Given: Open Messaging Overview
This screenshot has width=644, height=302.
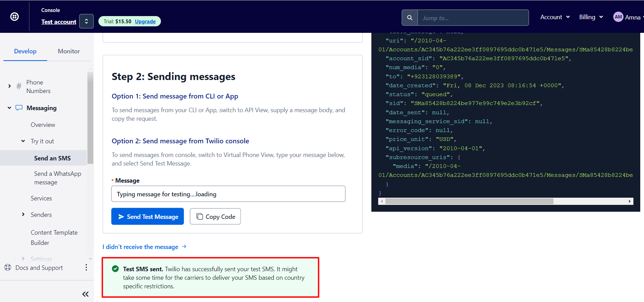Looking at the screenshot, I should coord(43,125).
